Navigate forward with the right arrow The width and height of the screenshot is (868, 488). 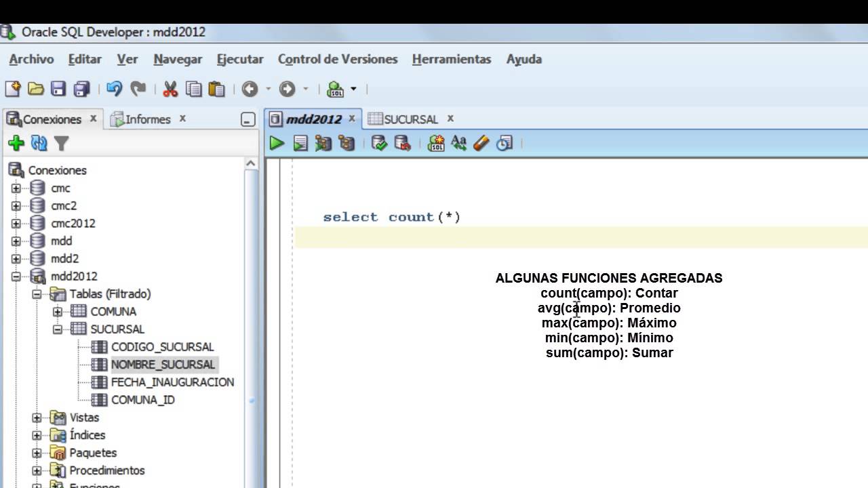[x=288, y=89]
